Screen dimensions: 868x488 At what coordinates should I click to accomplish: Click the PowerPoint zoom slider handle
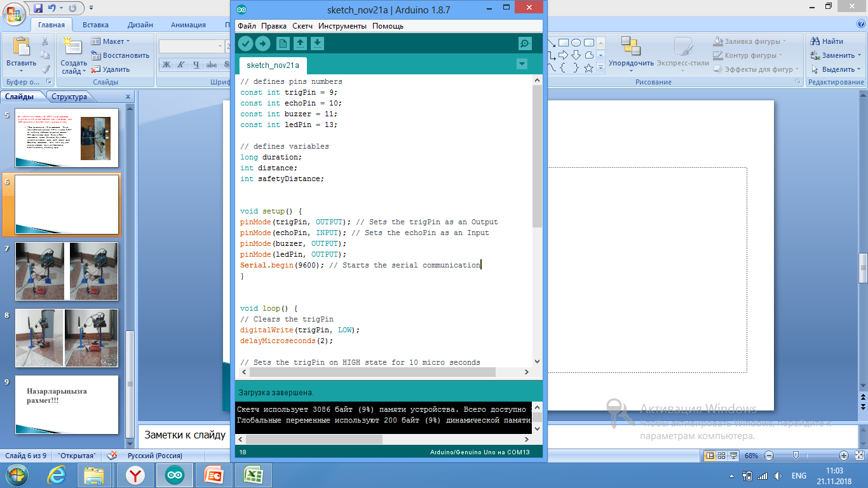[x=795, y=456]
